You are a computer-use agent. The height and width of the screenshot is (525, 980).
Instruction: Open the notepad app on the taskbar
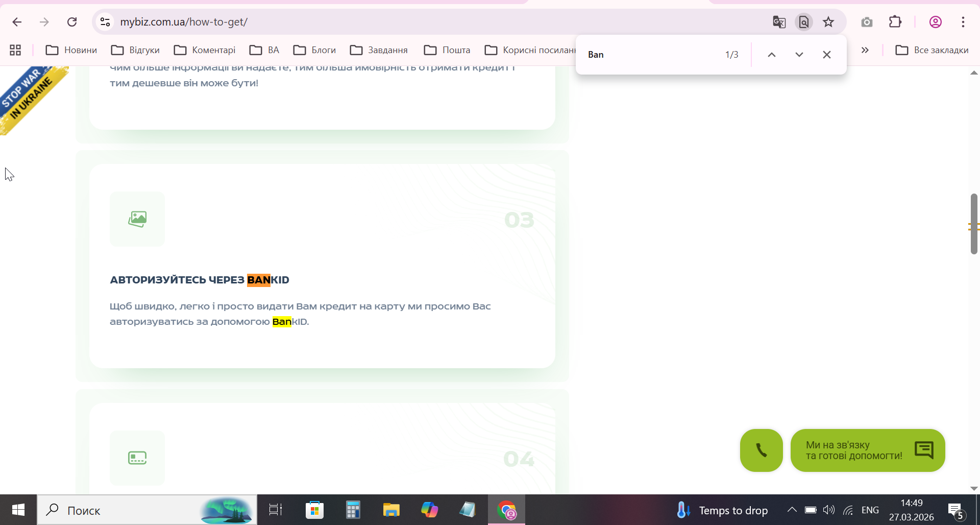click(468, 510)
